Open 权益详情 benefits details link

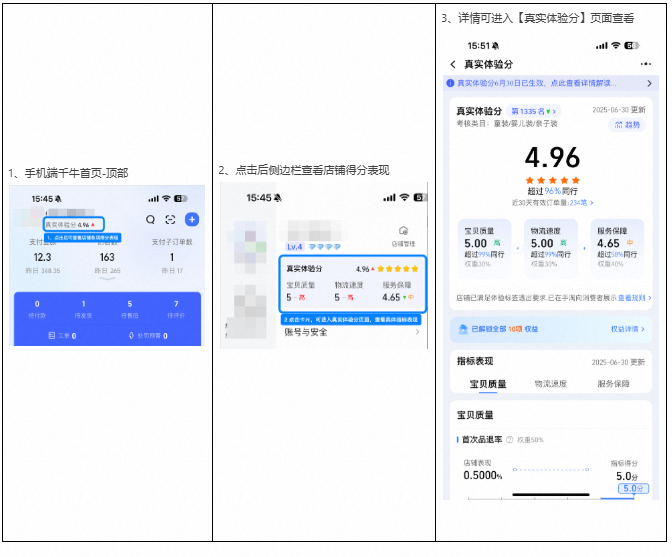click(627, 328)
